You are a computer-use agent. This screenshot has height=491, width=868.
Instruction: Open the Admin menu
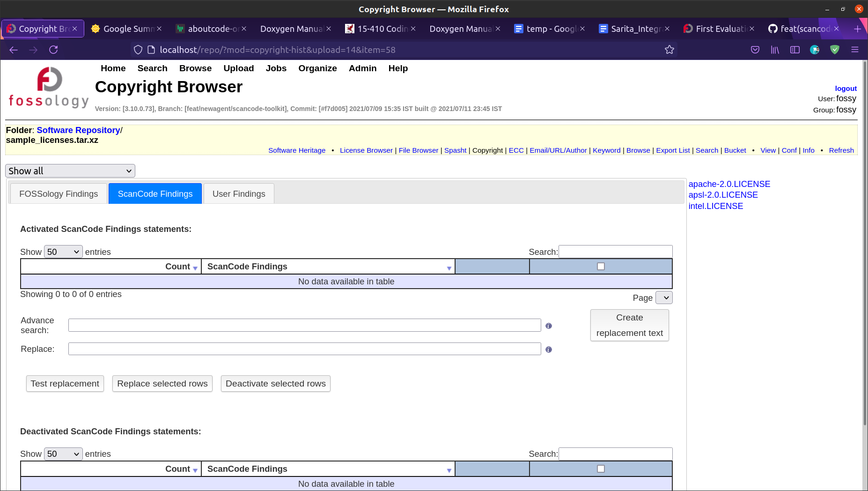[362, 68]
